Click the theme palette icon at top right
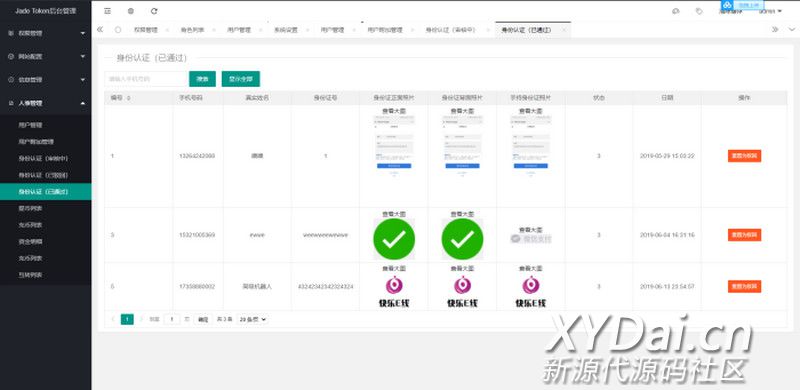The image size is (800, 390). click(676, 11)
